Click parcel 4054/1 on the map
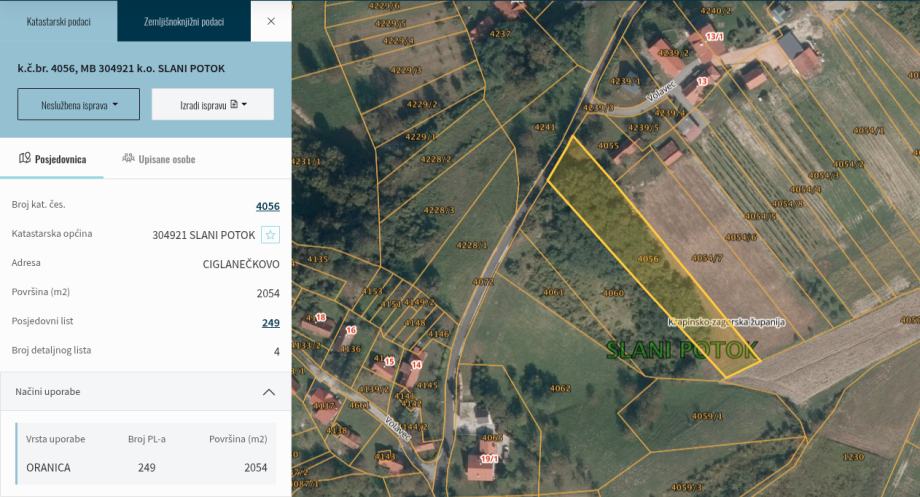920x497 pixels. pyautogui.click(x=868, y=130)
